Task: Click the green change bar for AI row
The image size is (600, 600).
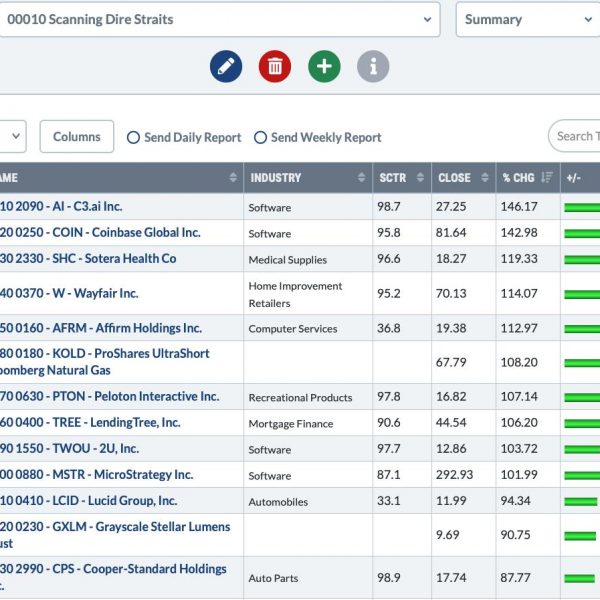Action: 582,208
